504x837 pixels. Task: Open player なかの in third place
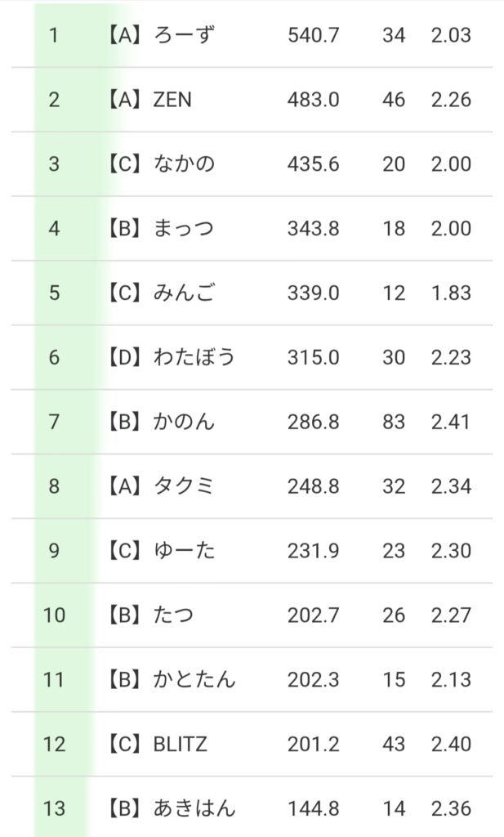pos(184,164)
